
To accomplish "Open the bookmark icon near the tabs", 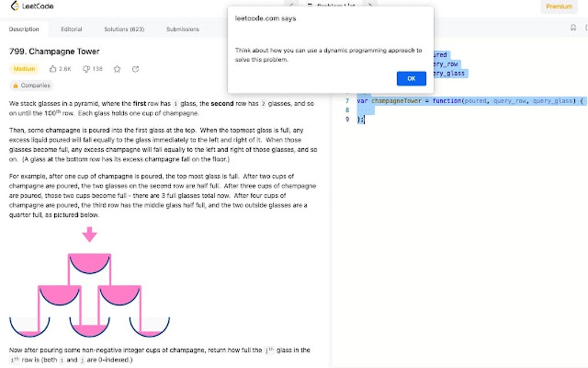I will (x=572, y=27).
